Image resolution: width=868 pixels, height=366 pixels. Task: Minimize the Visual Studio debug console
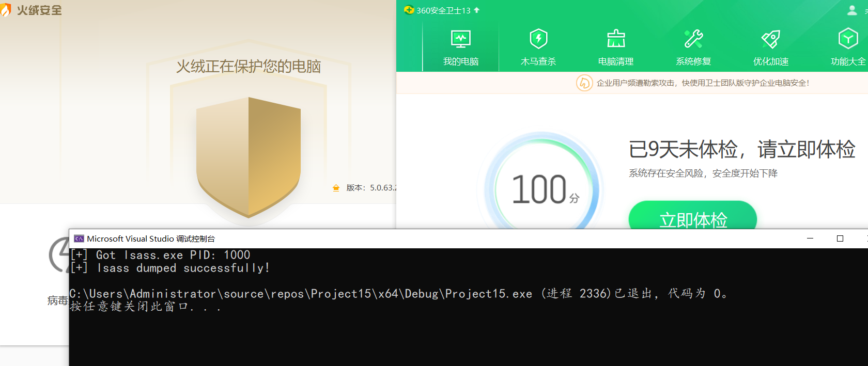810,238
